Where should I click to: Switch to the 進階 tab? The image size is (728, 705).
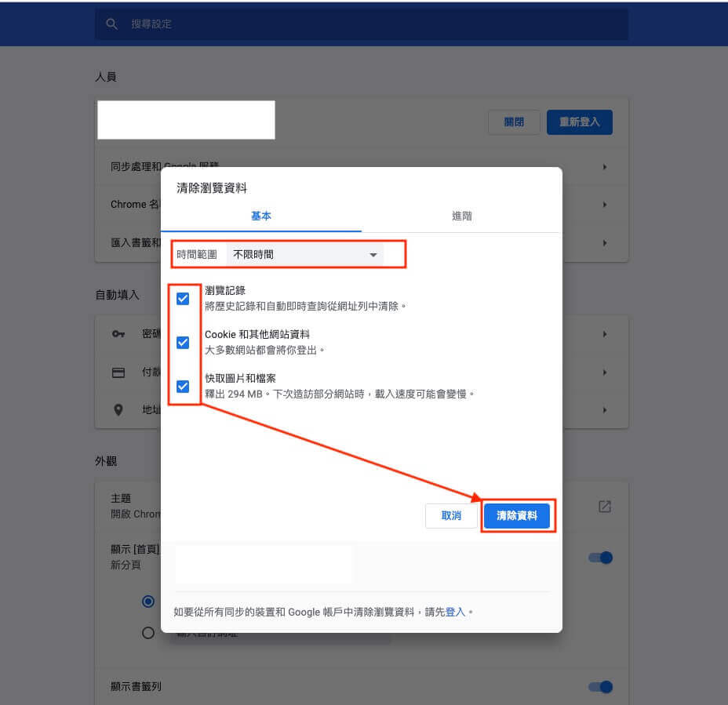coord(462,216)
